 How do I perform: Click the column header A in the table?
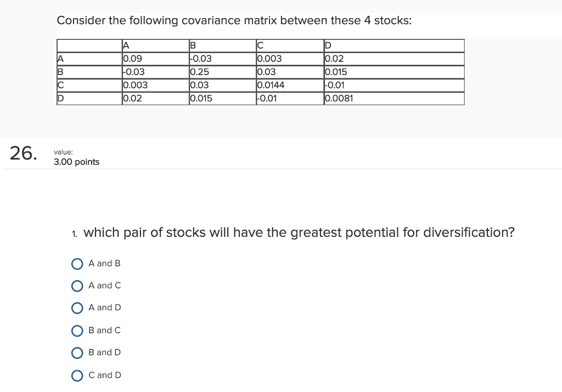[125, 46]
